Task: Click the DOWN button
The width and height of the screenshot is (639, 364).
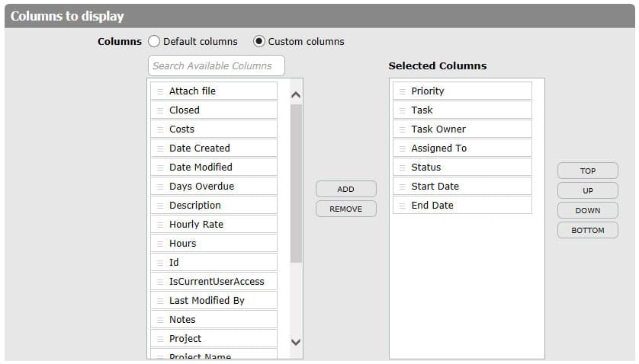Action: [x=588, y=211]
